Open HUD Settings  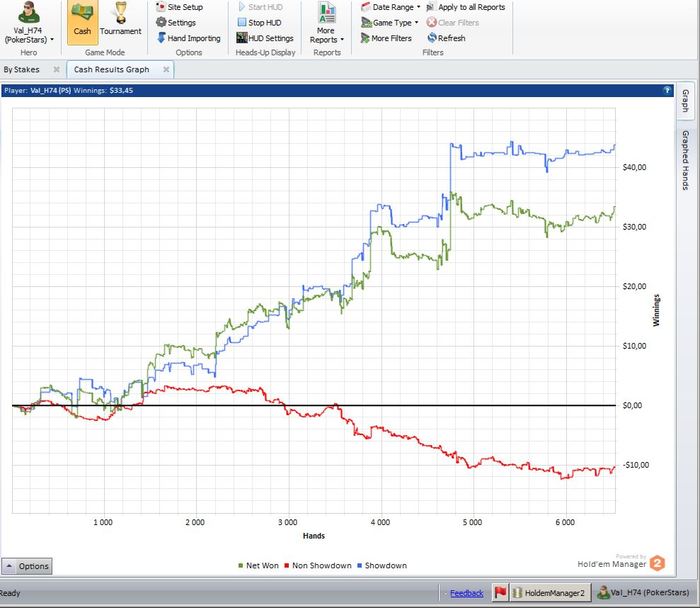click(x=265, y=38)
